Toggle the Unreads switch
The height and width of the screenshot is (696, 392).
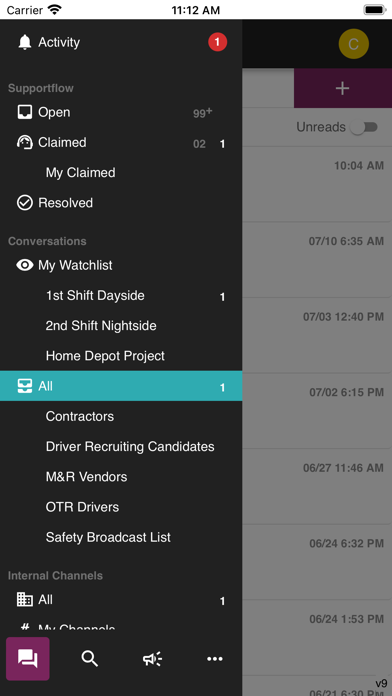click(x=364, y=127)
